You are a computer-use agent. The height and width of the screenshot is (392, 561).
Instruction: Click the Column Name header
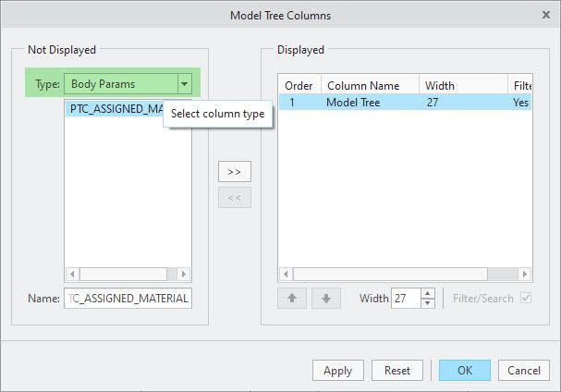click(370, 85)
